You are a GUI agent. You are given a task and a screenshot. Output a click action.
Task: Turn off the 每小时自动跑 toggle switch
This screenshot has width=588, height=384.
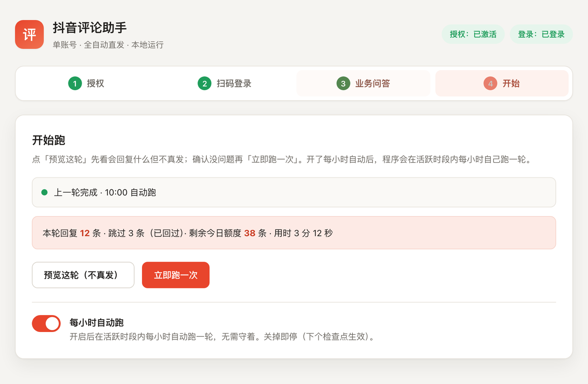tap(46, 323)
